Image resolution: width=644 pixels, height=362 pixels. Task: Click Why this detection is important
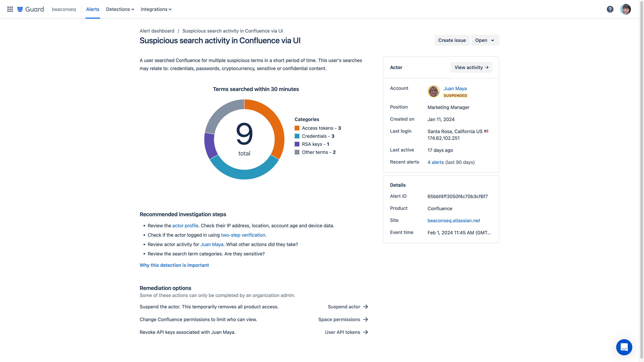[174, 265]
